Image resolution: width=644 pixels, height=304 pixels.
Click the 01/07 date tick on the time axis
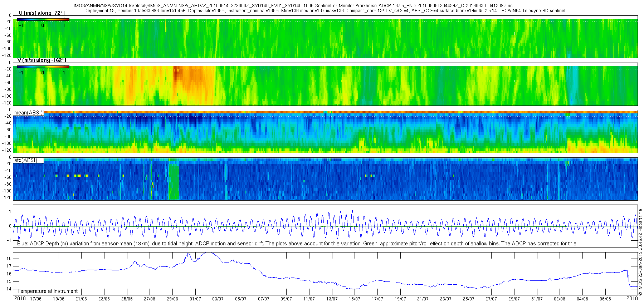[195, 299]
